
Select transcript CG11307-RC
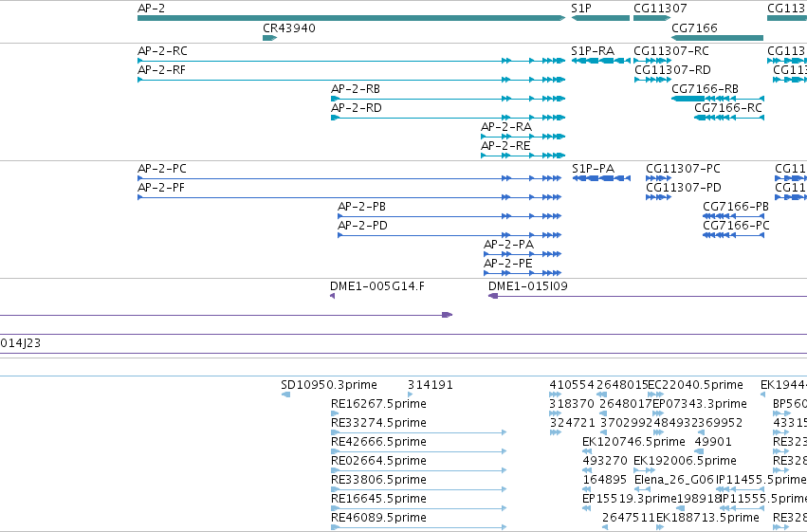click(x=652, y=61)
